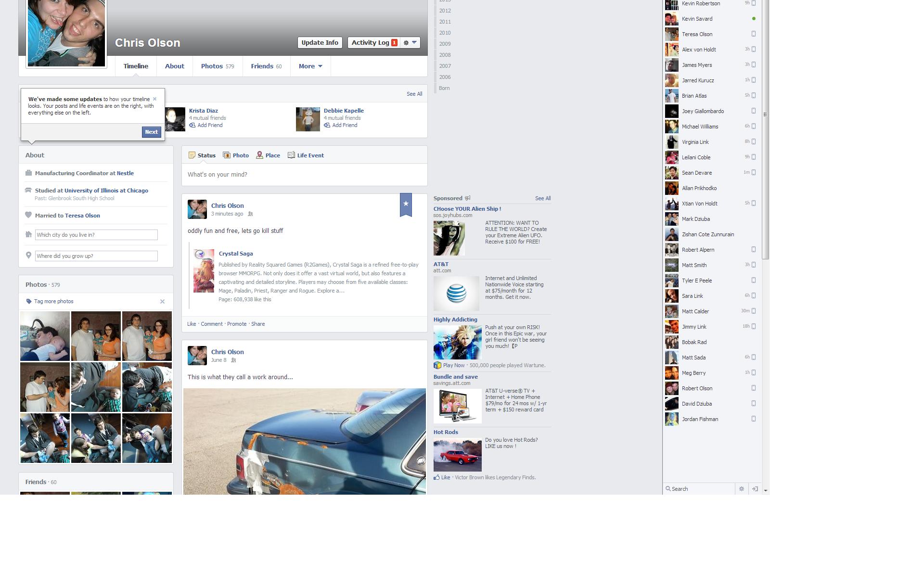Expand the More tab dropdown
Image resolution: width=924 pixels, height=563 pixels.
pyautogui.click(x=310, y=66)
